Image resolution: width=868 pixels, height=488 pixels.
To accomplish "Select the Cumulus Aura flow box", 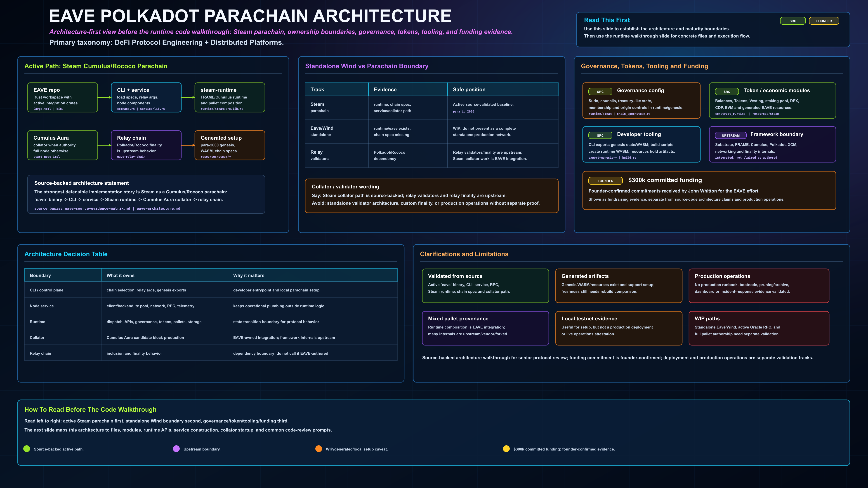I will pyautogui.click(x=63, y=145).
